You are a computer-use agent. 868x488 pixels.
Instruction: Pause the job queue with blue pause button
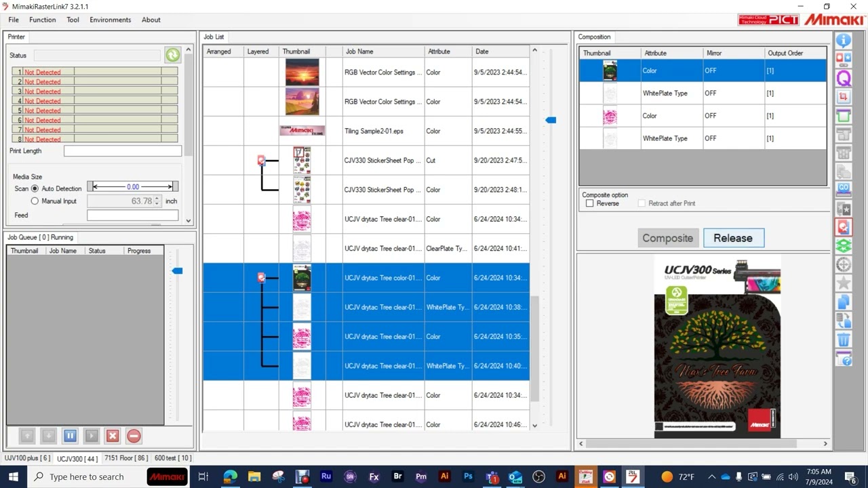[x=70, y=436]
